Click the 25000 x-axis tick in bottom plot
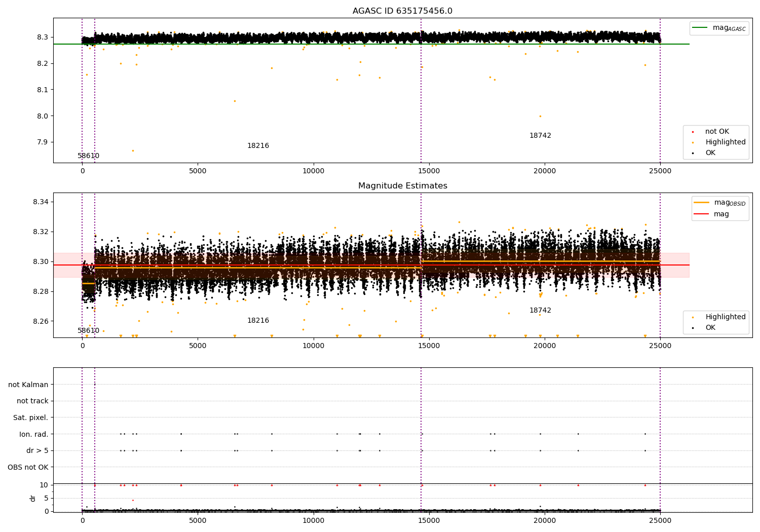Screen dimensions: 760x532 660,520
